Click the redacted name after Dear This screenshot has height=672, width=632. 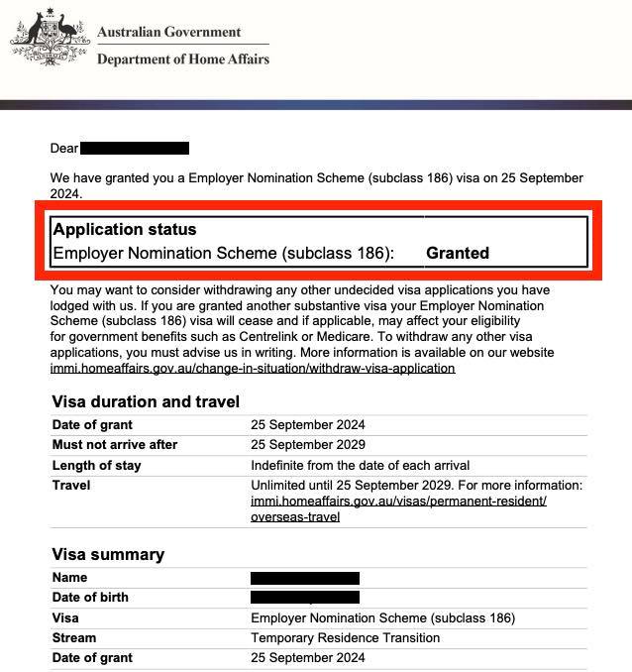tap(134, 149)
